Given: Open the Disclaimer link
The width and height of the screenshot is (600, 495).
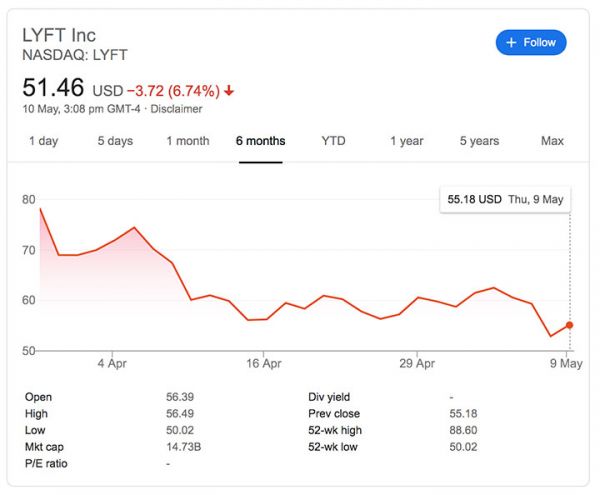Looking at the screenshot, I should coord(176,108).
